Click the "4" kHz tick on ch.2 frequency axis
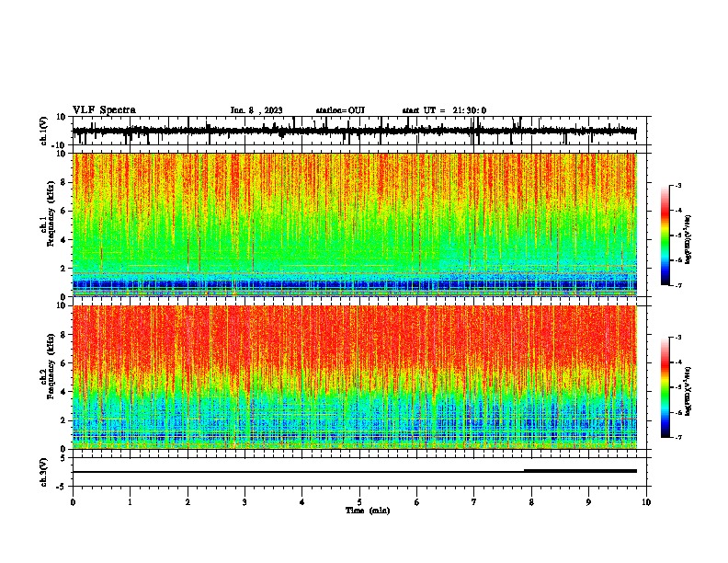 tap(63, 392)
